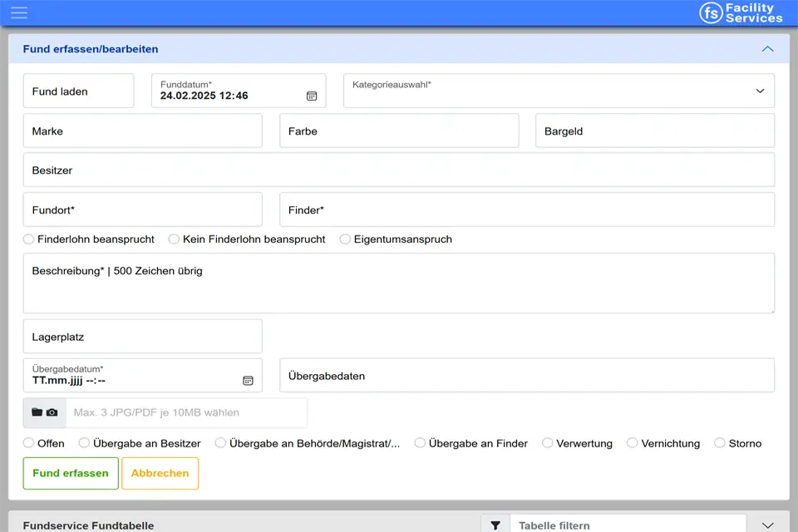Select the Vernichtung status
The width and height of the screenshot is (798, 532).
[x=632, y=443]
